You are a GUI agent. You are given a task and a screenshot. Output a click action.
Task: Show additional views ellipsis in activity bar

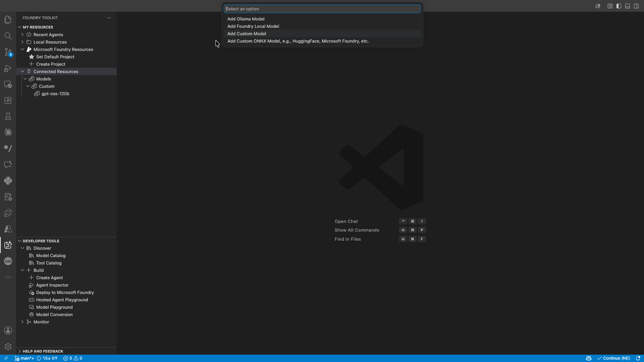click(8, 277)
